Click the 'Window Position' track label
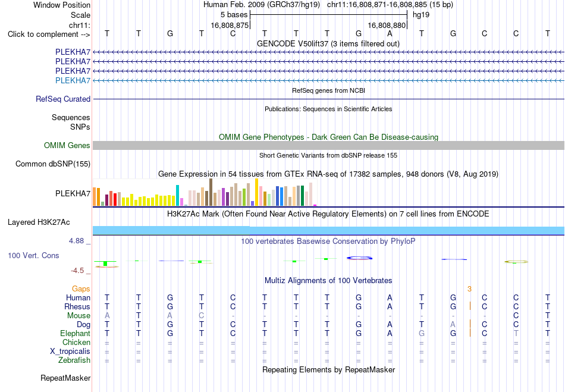The image size is (565, 392). point(62,5)
